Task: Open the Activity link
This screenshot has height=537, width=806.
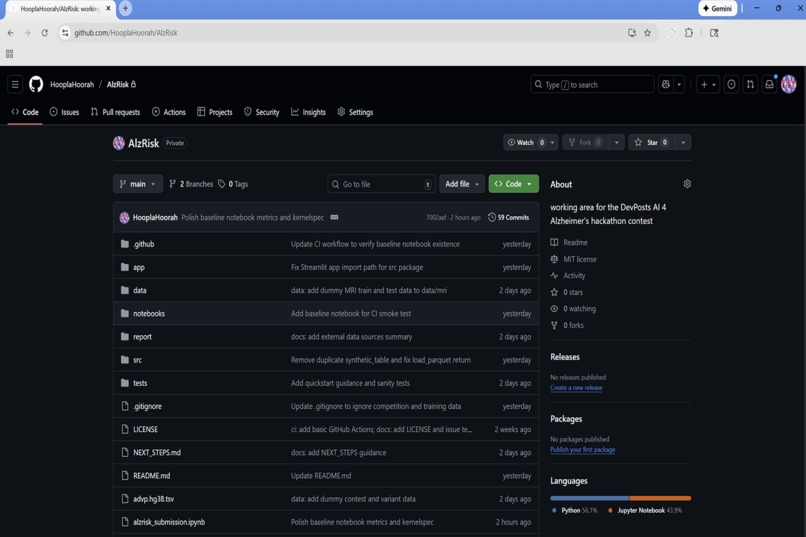Action: [568, 275]
